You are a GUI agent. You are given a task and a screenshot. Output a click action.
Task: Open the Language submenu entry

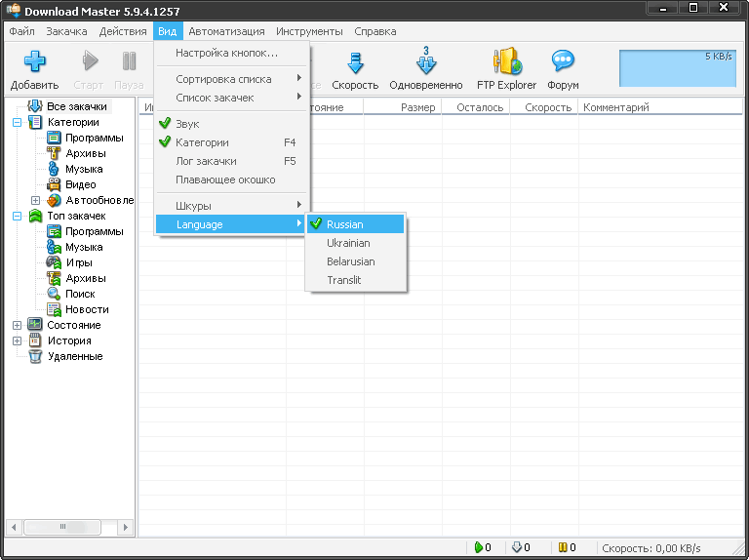pyautogui.click(x=232, y=224)
